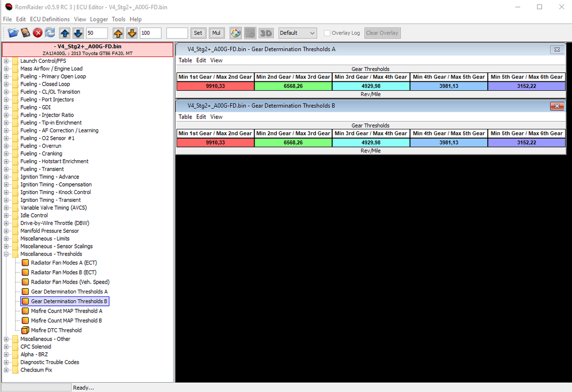Select Manifold Pressure Sensor row
Viewport: 572px width, 392px height.
(50, 231)
